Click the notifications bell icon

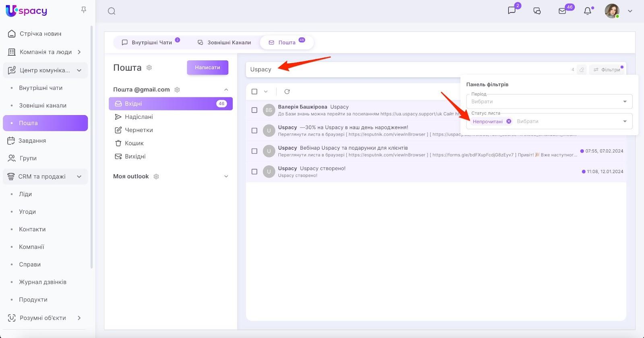[x=588, y=11]
